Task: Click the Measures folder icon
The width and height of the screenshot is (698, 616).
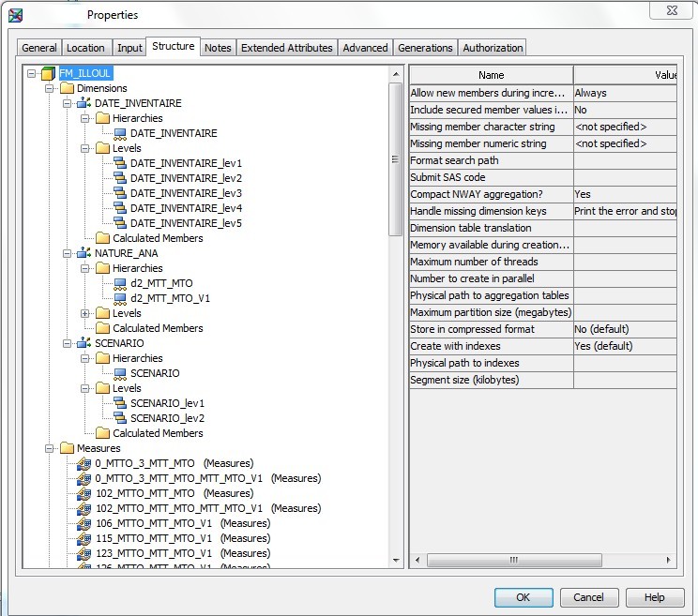Action: click(67, 448)
